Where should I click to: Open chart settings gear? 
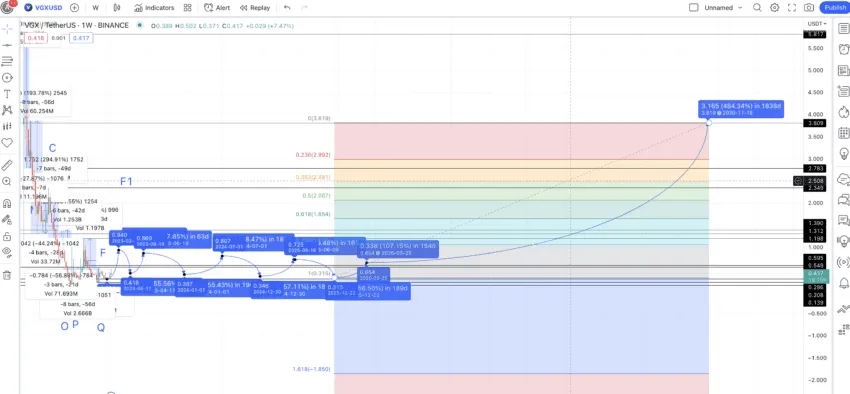click(775, 8)
